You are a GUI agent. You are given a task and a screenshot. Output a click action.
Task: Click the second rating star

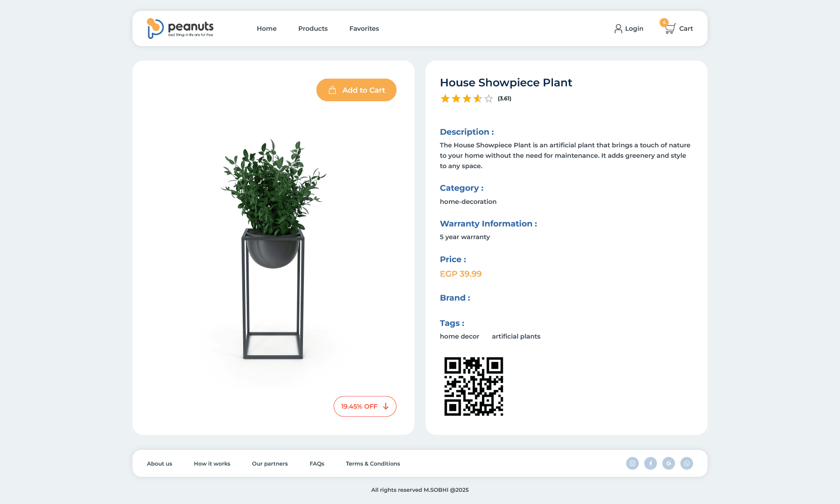pos(456,99)
